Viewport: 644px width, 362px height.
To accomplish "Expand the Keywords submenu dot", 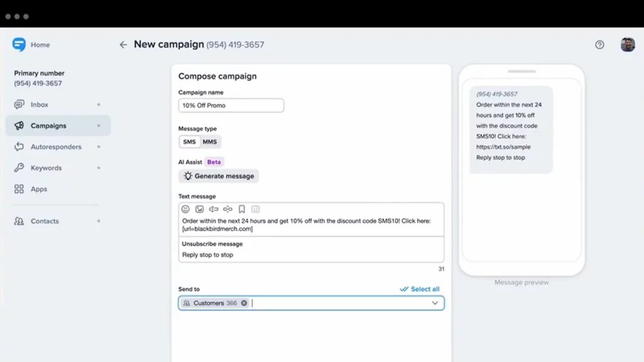I will click(99, 168).
